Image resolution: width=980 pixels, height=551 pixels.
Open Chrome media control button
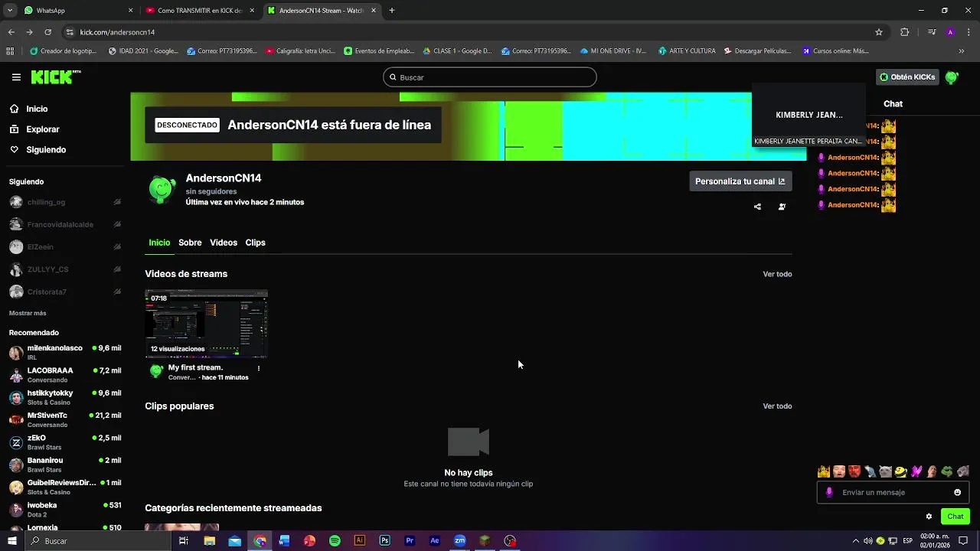click(x=931, y=32)
